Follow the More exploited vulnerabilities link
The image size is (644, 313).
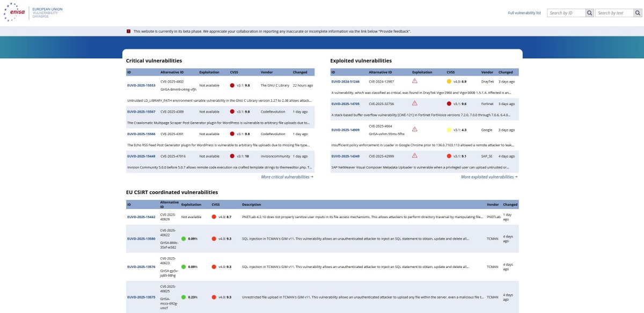[x=489, y=176]
